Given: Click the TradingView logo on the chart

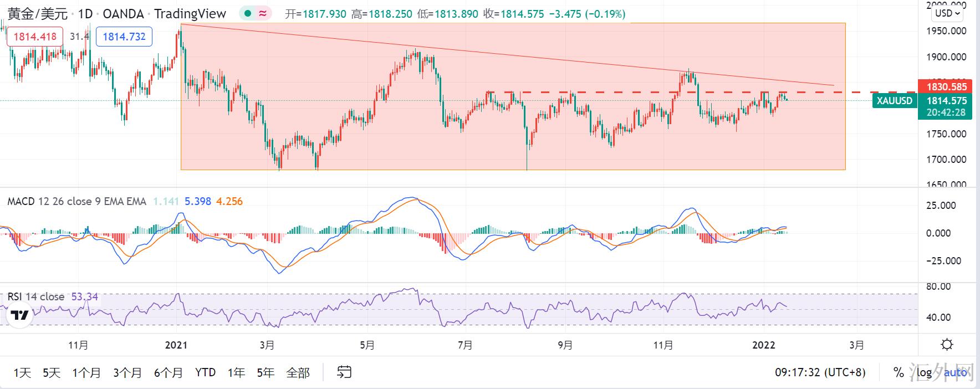Looking at the screenshot, I should 21,316.
